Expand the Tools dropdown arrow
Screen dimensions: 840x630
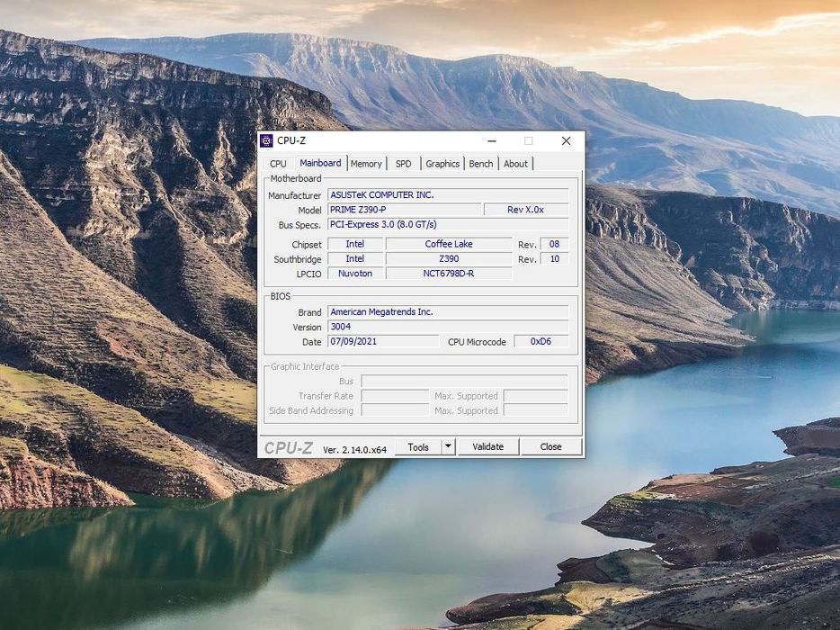coord(449,446)
